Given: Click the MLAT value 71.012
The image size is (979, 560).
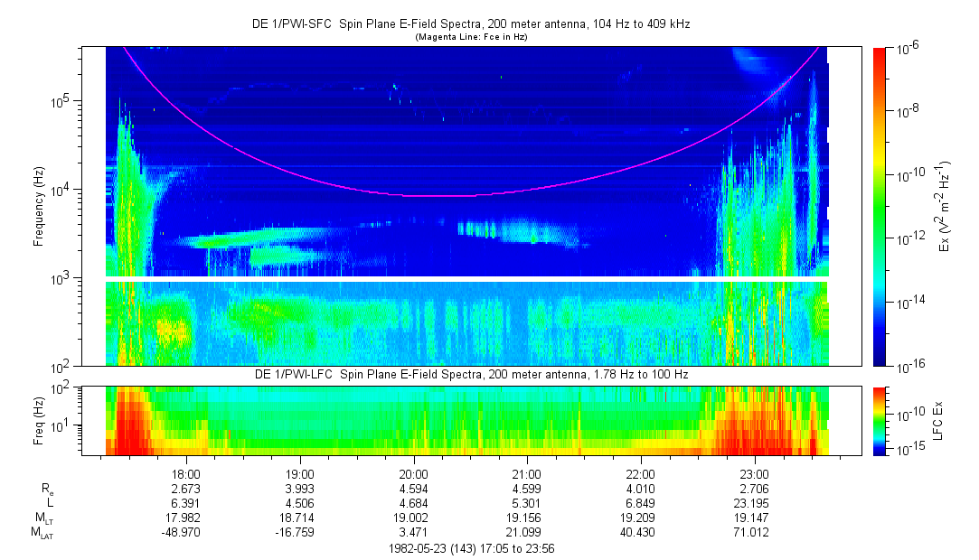Looking at the screenshot, I should [x=754, y=533].
